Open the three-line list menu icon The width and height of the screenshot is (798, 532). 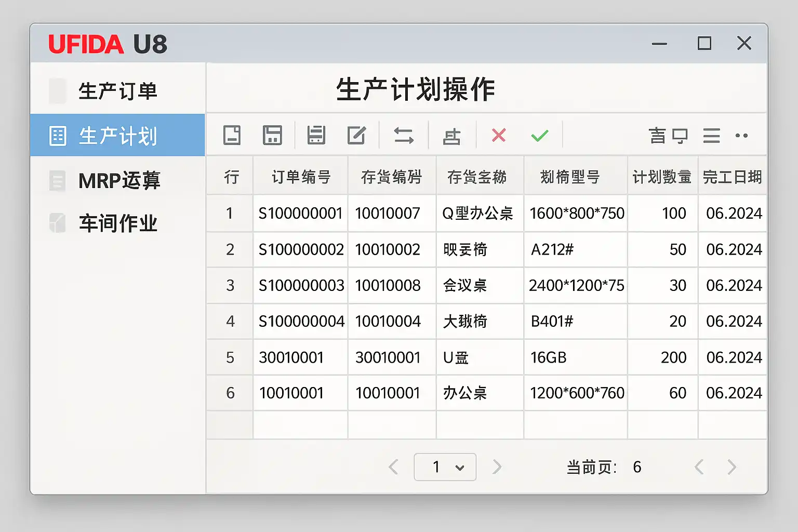tap(711, 136)
